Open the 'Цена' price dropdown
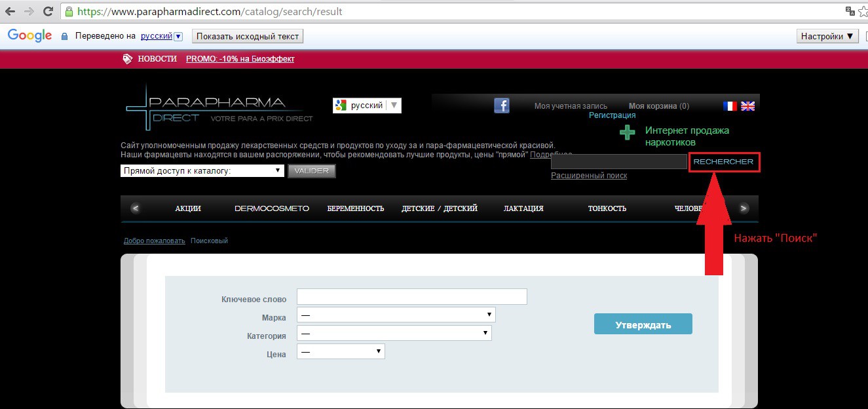Screen dimensions: 868x409 [x=341, y=352]
